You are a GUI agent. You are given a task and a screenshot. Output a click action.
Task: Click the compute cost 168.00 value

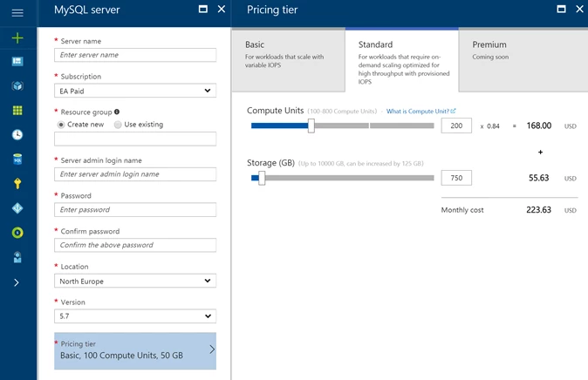[539, 126]
